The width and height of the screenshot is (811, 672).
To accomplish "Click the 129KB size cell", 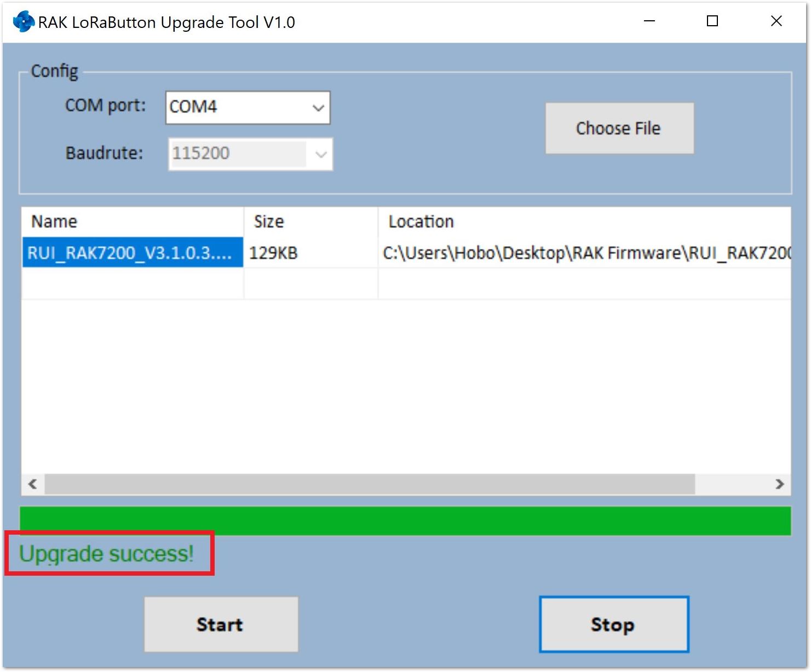I will 310,253.
